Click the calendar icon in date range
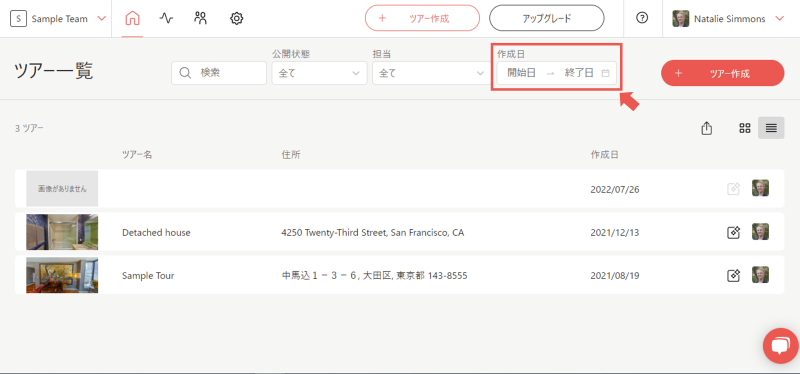 [606, 73]
